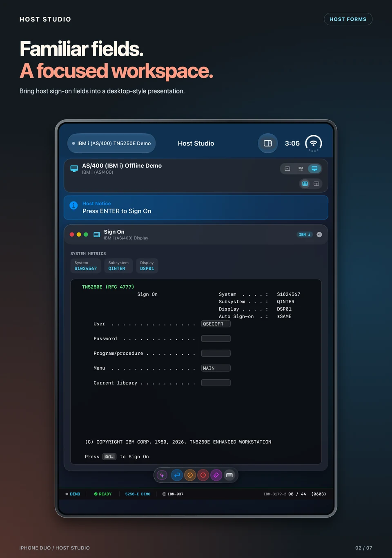Viewport: 392px width, 558px height.
Task: Choose the split-panel layout option
Action: (316, 184)
